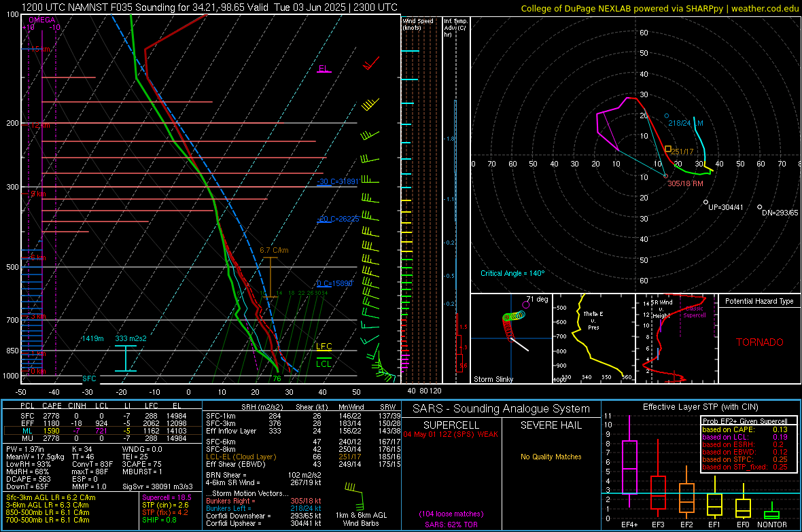
Task: Click the 'Inf. Temp. Adv.' panel heading
Action: [x=455, y=28]
